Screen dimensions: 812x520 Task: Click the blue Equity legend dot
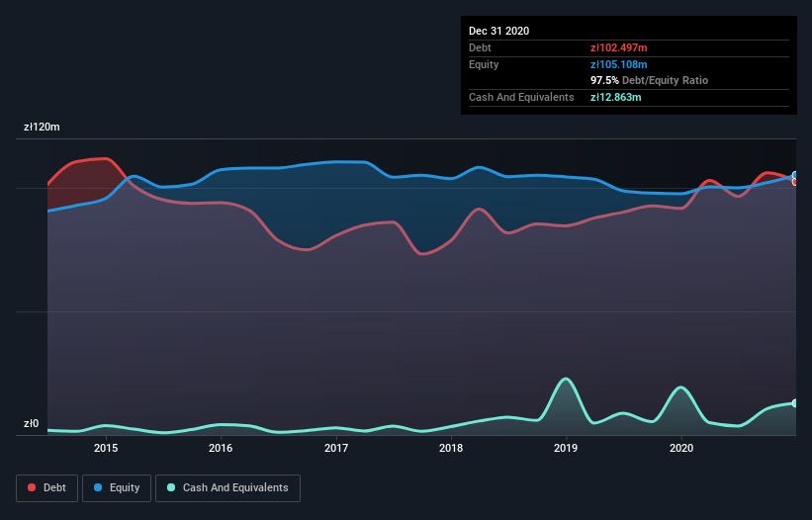(x=98, y=487)
